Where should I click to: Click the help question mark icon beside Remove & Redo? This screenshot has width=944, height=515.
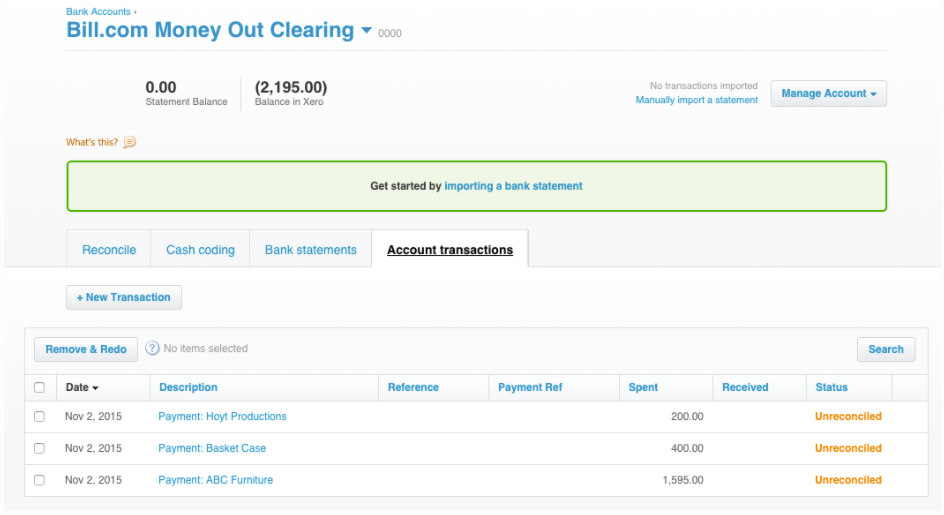click(152, 348)
